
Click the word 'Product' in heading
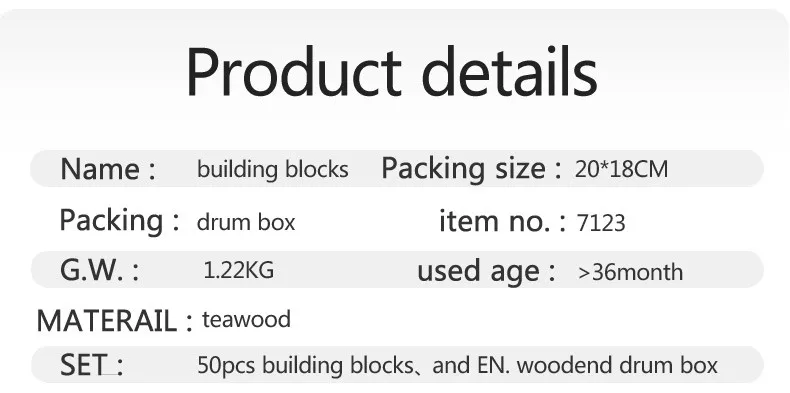(x=294, y=72)
